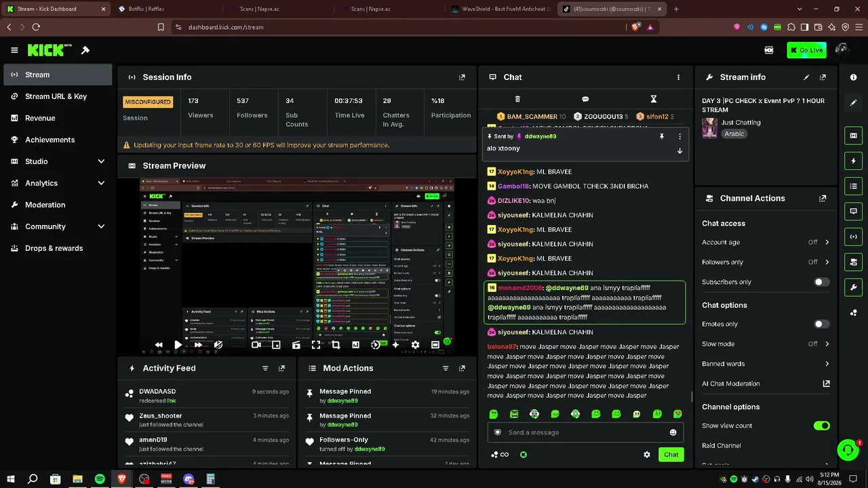
Task: Toggle the Subscribers only switch
Action: [x=821, y=282]
